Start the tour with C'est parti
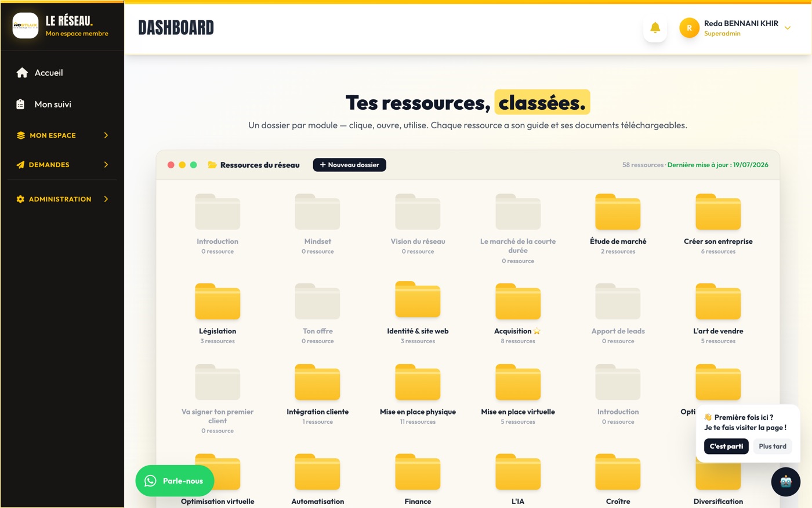This screenshot has width=812, height=508. coord(726,446)
